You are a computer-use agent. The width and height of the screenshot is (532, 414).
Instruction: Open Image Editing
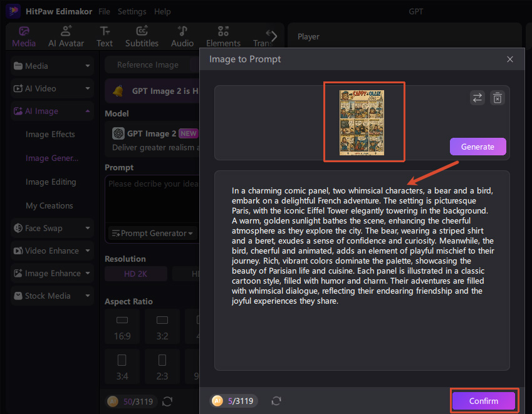pyautogui.click(x=51, y=182)
